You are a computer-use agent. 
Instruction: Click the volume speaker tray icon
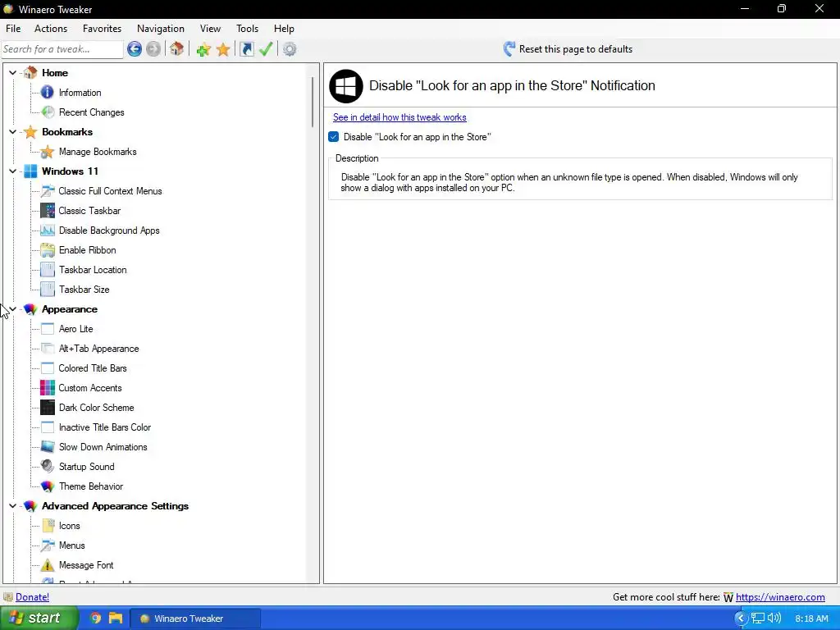click(x=774, y=619)
